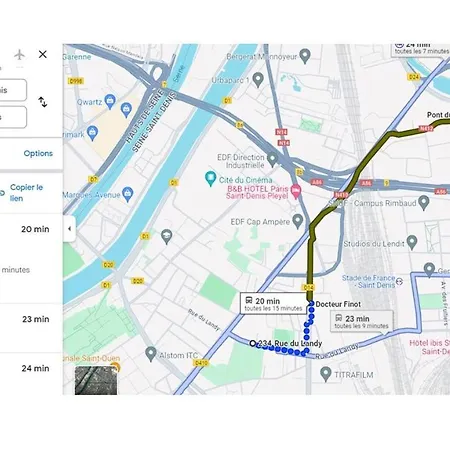This screenshot has height=450, width=450.
Task: Click the Copier le lien link
Action: (x=26, y=193)
